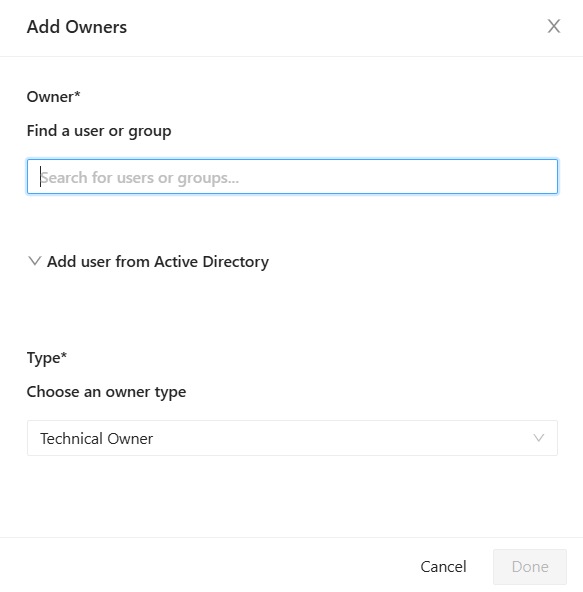The width and height of the screenshot is (583, 592).
Task: Select the Technical Owner combo box text
Action: tap(96, 439)
